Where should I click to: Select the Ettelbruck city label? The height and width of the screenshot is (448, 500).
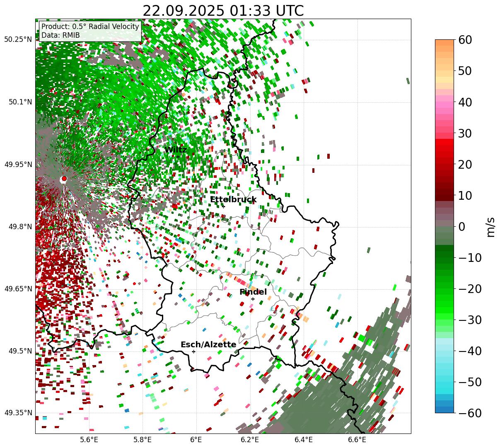point(233,199)
